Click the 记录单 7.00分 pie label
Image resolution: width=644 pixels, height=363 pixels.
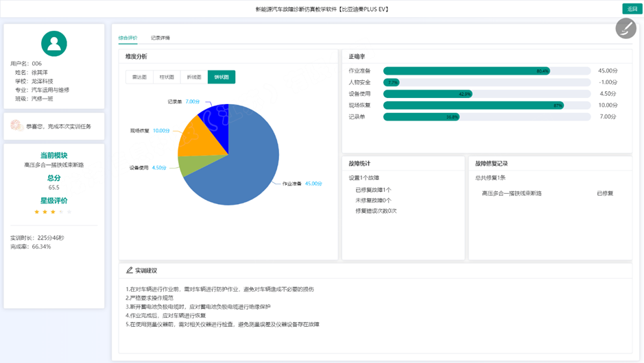tap(184, 101)
